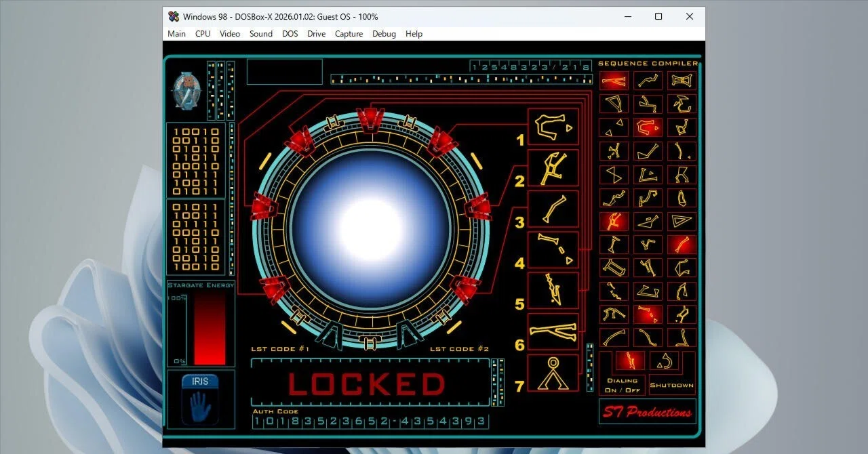This screenshot has width=868, height=454.
Task: Click the 'LST CODE #2' label
Action: pos(459,349)
